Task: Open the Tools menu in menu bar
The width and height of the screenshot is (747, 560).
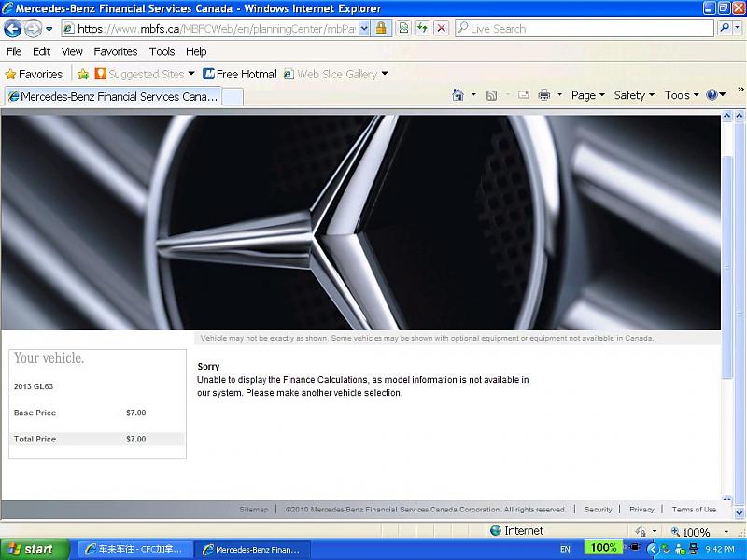Action: pyautogui.click(x=162, y=51)
